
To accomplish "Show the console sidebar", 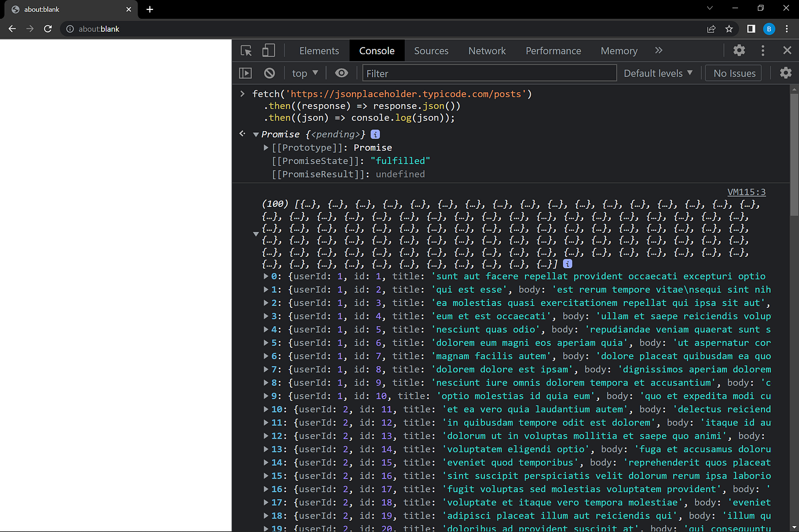I will coord(245,73).
